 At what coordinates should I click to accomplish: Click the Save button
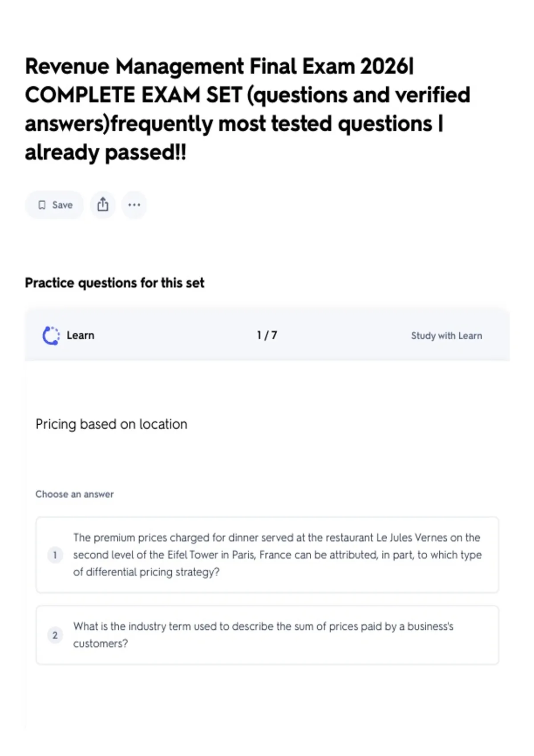click(x=54, y=205)
